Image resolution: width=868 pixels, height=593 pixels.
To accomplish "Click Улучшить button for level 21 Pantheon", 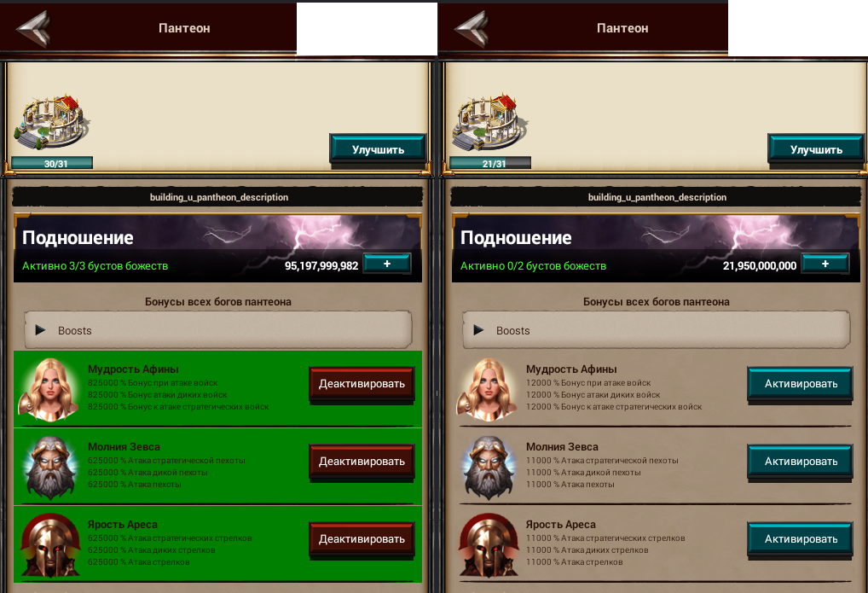I will 816,149.
